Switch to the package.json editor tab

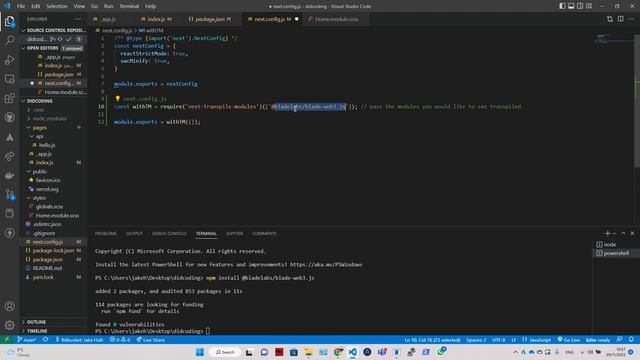pos(209,19)
